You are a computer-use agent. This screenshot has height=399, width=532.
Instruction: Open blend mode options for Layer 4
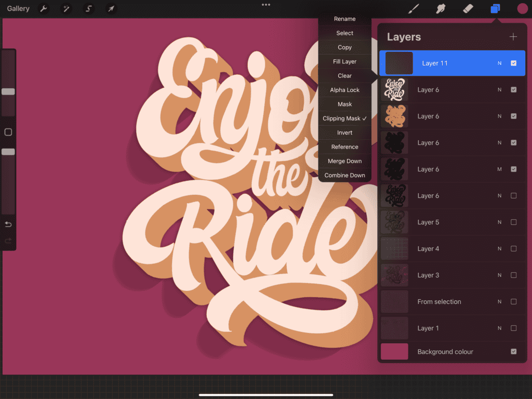click(x=499, y=248)
